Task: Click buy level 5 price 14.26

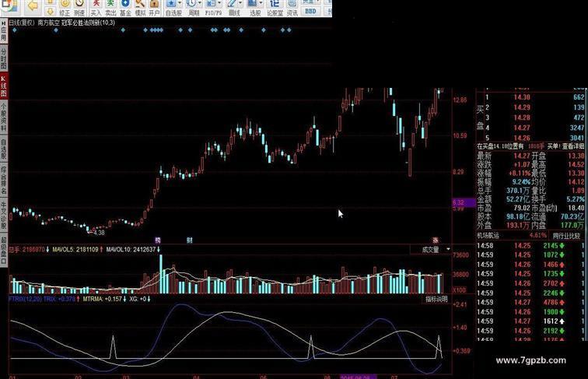Action: pyautogui.click(x=522, y=138)
